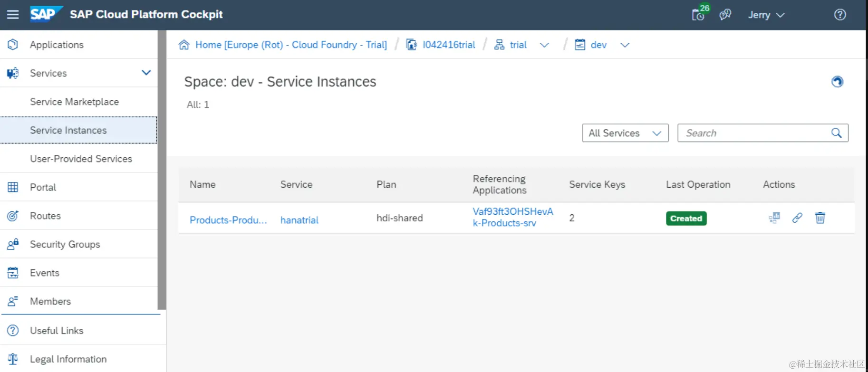Click the refresh icon near page title
Viewport: 868px width, 372px height.
(837, 82)
